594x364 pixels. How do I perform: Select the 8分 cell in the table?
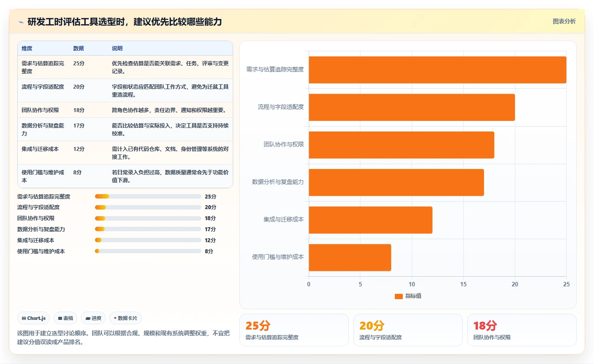(x=77, y=173)
